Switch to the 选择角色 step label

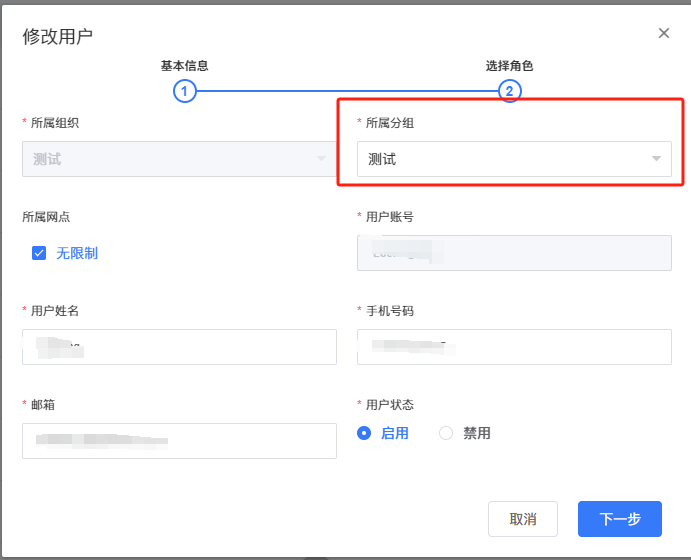click(510, 66)
